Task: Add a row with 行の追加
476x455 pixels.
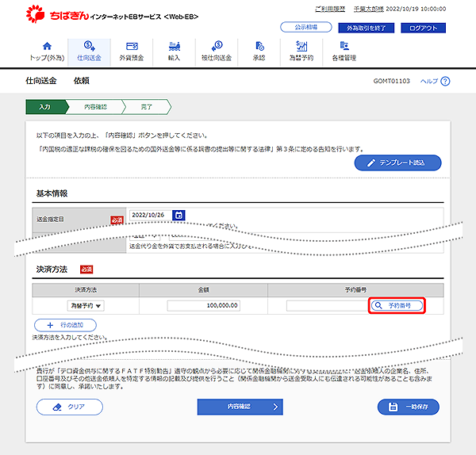Action: 65,325
